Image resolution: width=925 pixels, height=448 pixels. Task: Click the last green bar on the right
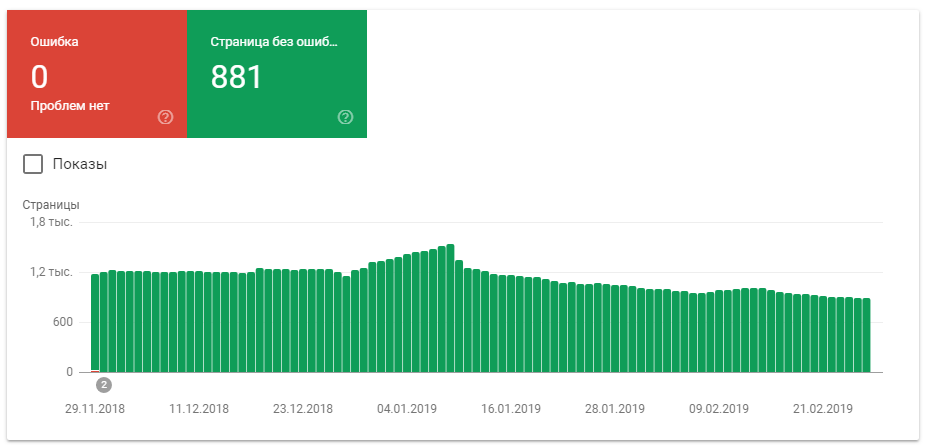coord(866,335)
